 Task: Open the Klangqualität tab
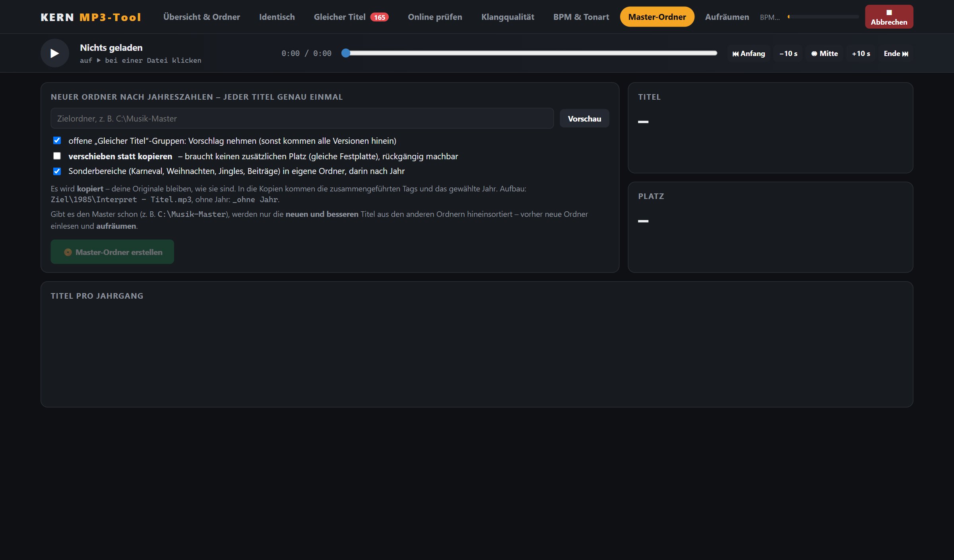click(508, 17)
